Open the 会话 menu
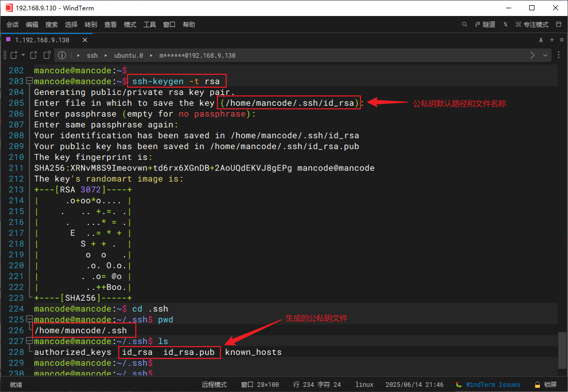568x392 pixels. [x=12, y=24]
